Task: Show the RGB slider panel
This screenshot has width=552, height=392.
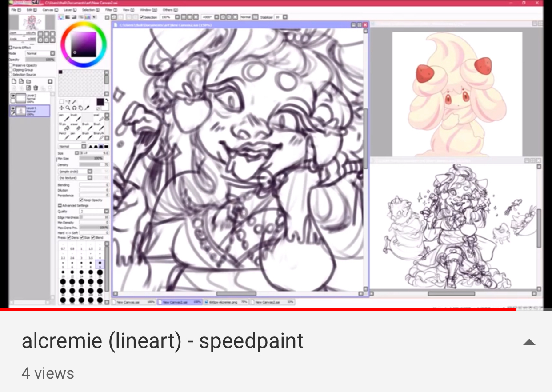Action: (x=67, y=17)
